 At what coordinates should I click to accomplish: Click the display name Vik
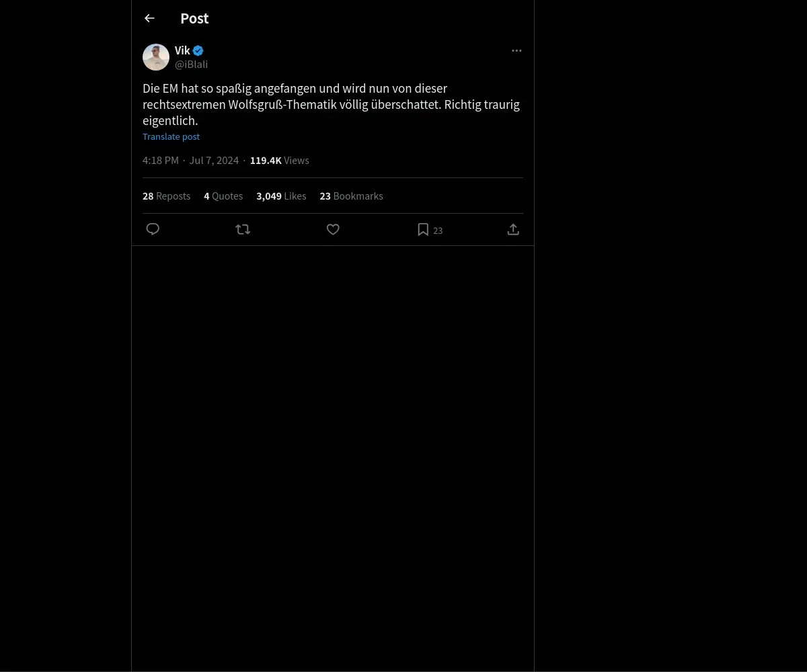click(182, 50)
